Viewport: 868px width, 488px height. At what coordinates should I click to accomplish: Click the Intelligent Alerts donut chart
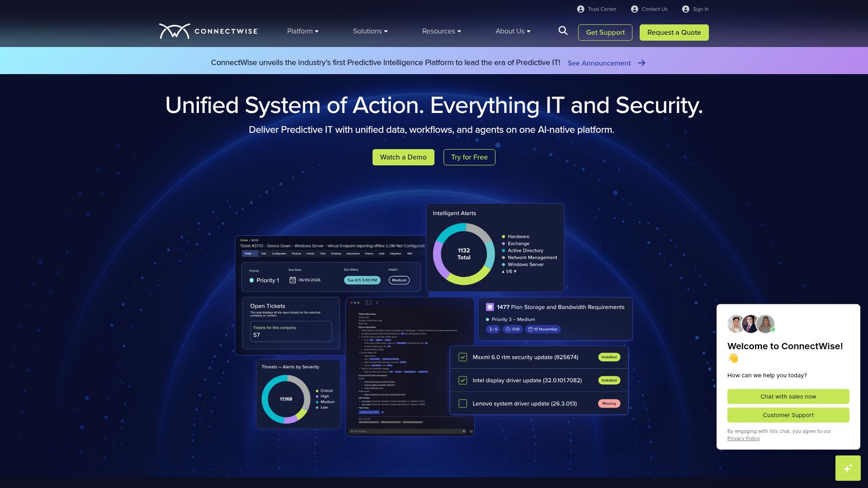coord(464,254)
